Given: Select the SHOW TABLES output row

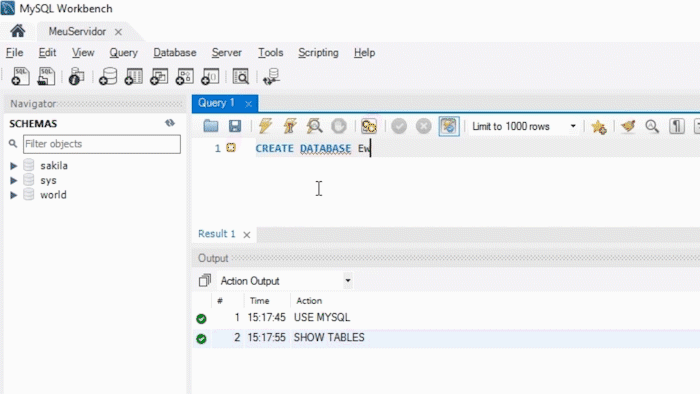Looking at the screenshot, I should (x=446, y=338).
